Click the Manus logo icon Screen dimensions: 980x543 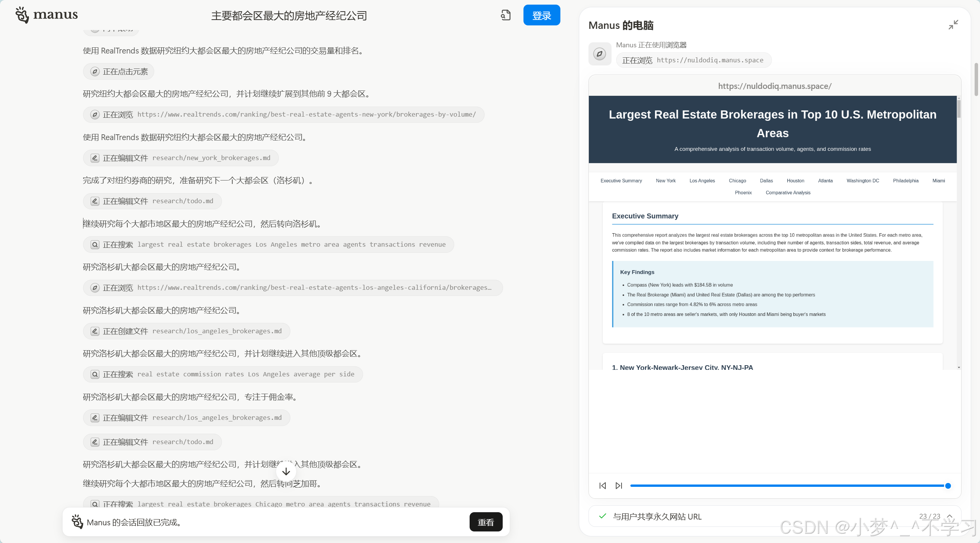click(x=22, y=15)
